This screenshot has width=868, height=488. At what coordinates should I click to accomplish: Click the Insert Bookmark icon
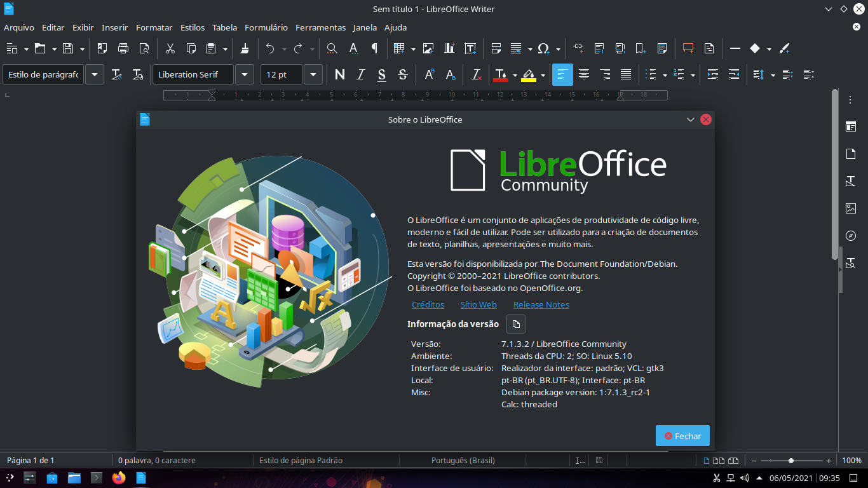(x=641, y=48)
